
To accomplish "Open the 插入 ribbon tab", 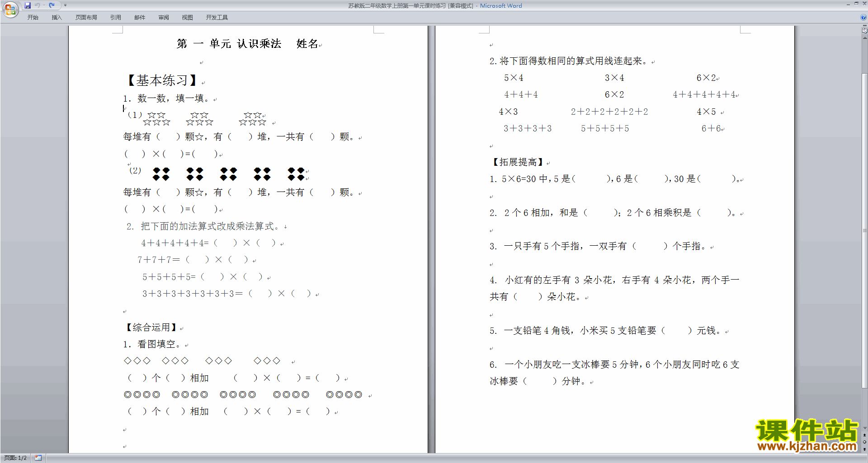I will coord(57,18).
